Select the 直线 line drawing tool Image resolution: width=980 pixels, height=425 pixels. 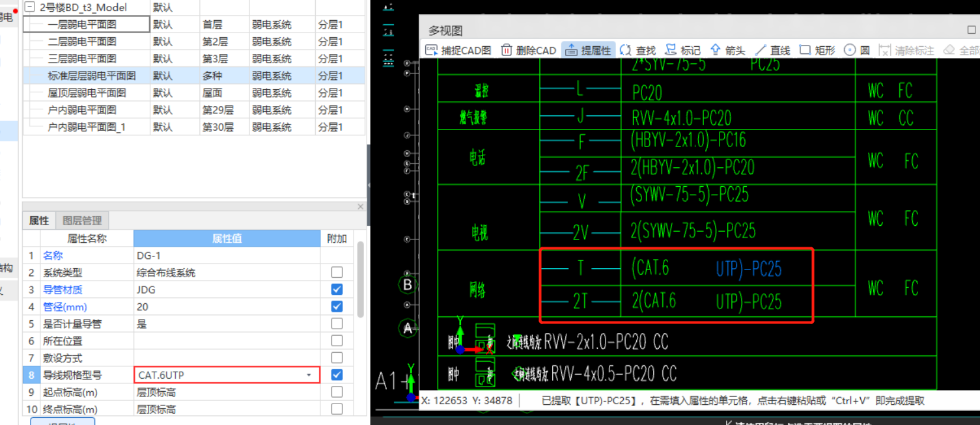click(772, 50)
